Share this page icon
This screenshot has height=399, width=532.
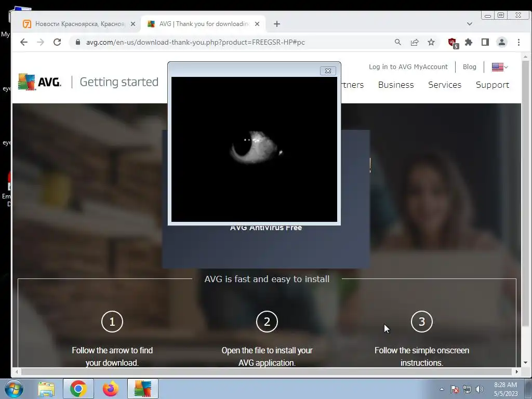coord(414,42)
